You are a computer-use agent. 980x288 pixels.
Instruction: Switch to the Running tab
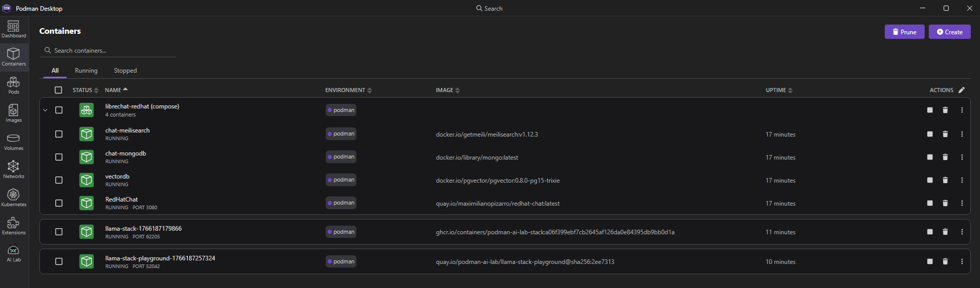coord(86,71)
